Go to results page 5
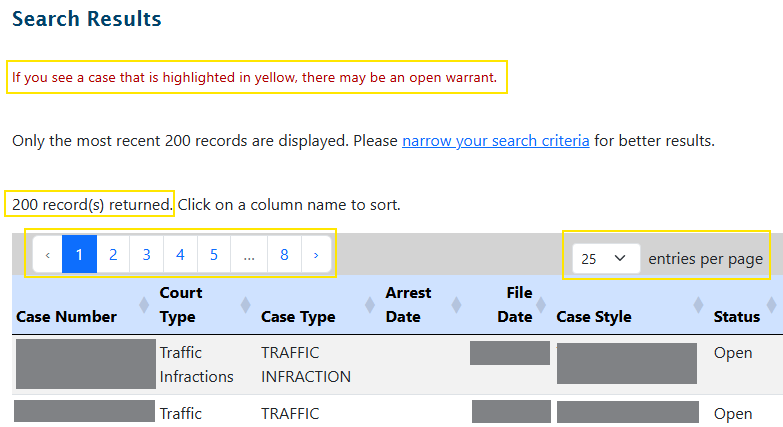 tap(214, 255)
